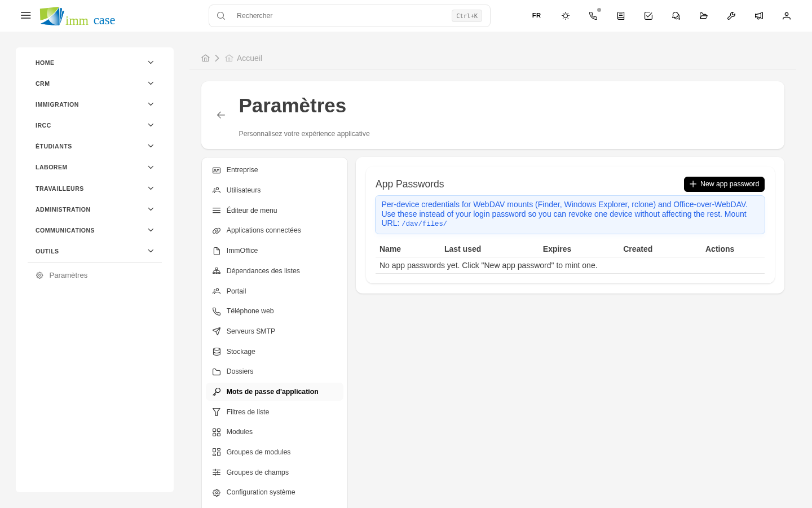Open the folder icon in top bar

(x=704, y=16)
